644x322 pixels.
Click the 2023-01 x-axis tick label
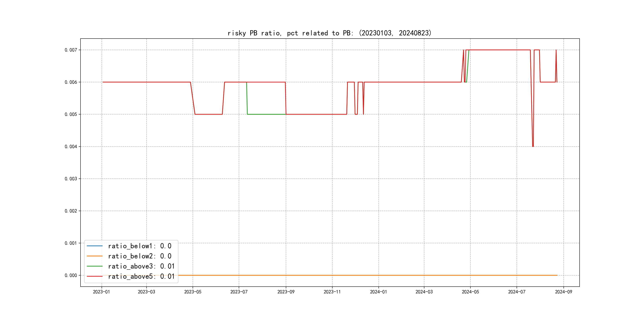click(101, 292)
